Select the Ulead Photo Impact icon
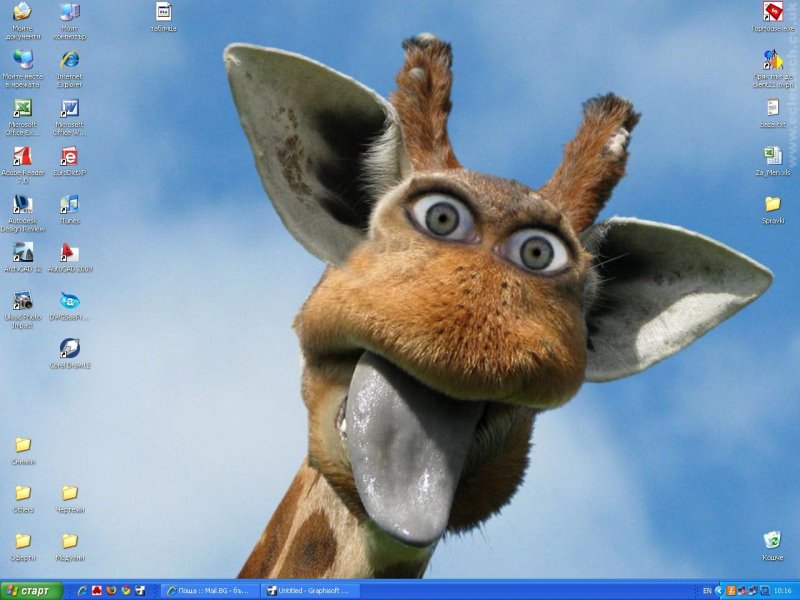The image size is (800, 600). click(22, 301)
